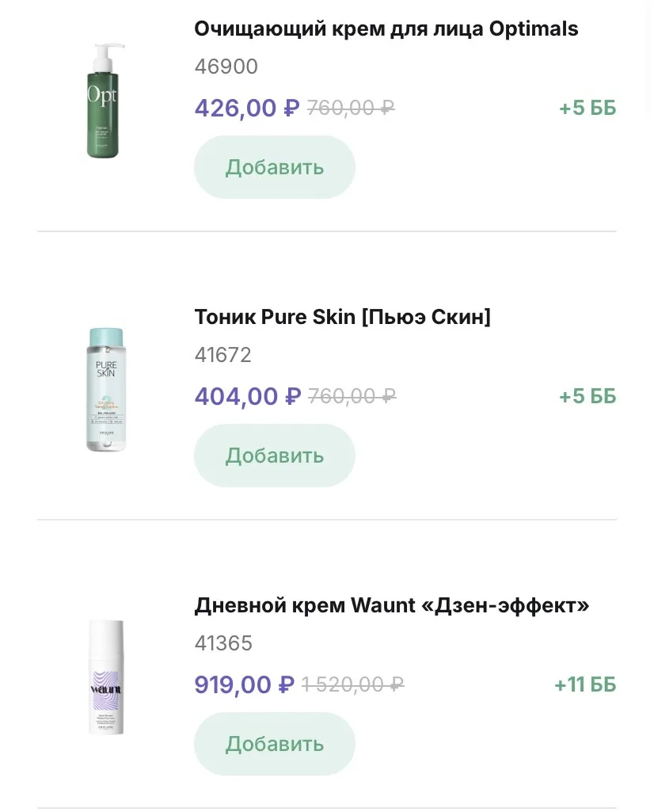Click the 404,00 ₽ sale price
Image resolution: width=654 pixels, height=812 pixels.
pyautogui.click(x=248, y=396)
